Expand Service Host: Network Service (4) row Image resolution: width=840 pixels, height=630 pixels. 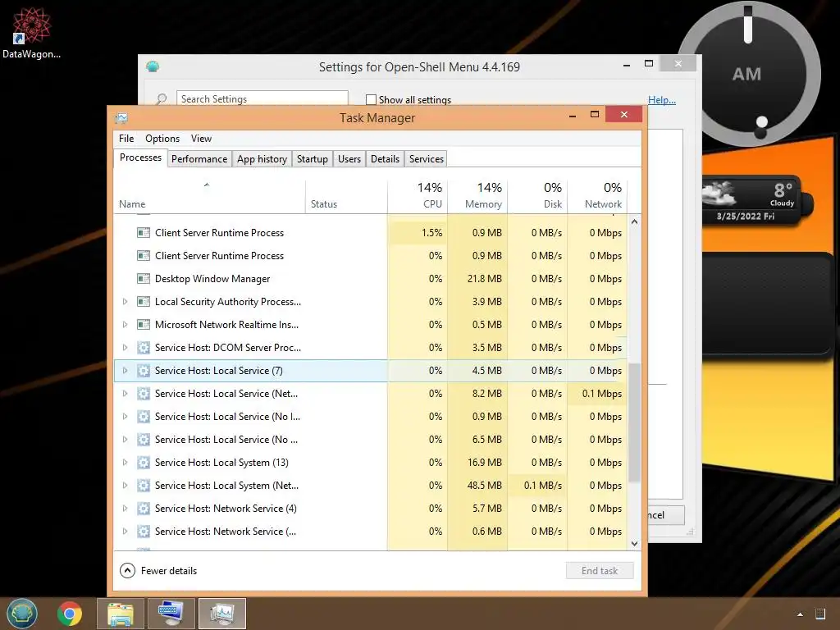click(x=125, y=509)
